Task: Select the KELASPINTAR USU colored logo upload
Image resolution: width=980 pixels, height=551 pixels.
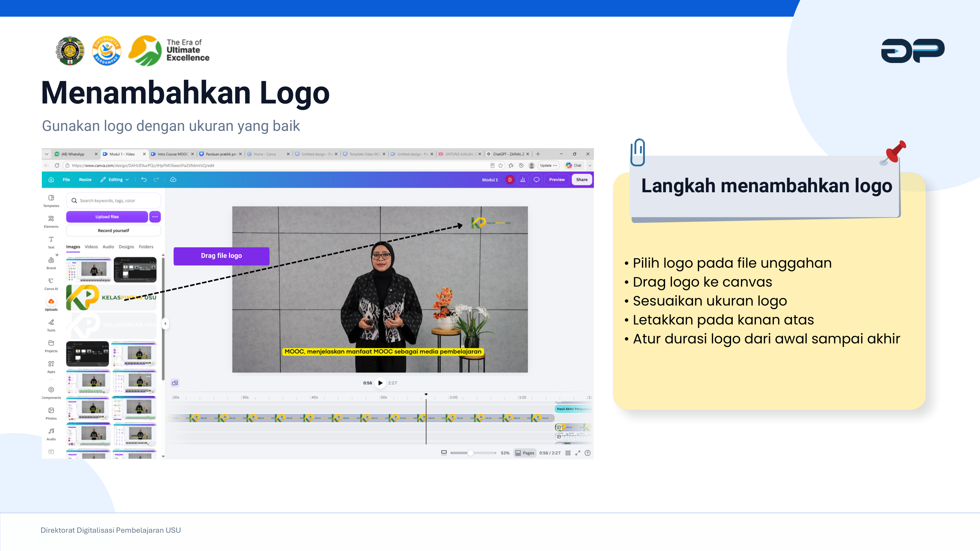Action: point(111,297)
